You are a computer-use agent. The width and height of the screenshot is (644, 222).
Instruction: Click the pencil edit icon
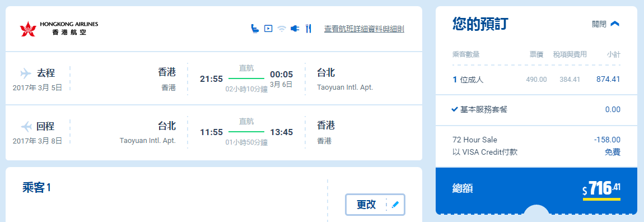click(x=395, y=204)
